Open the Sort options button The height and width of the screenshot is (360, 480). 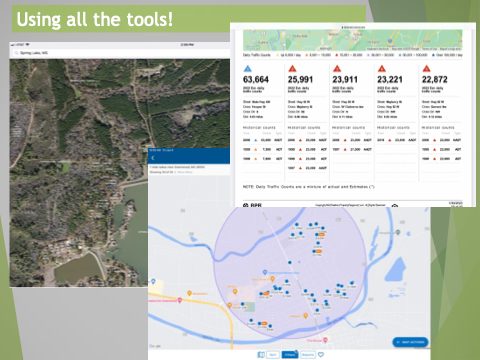tap(273, 355)
